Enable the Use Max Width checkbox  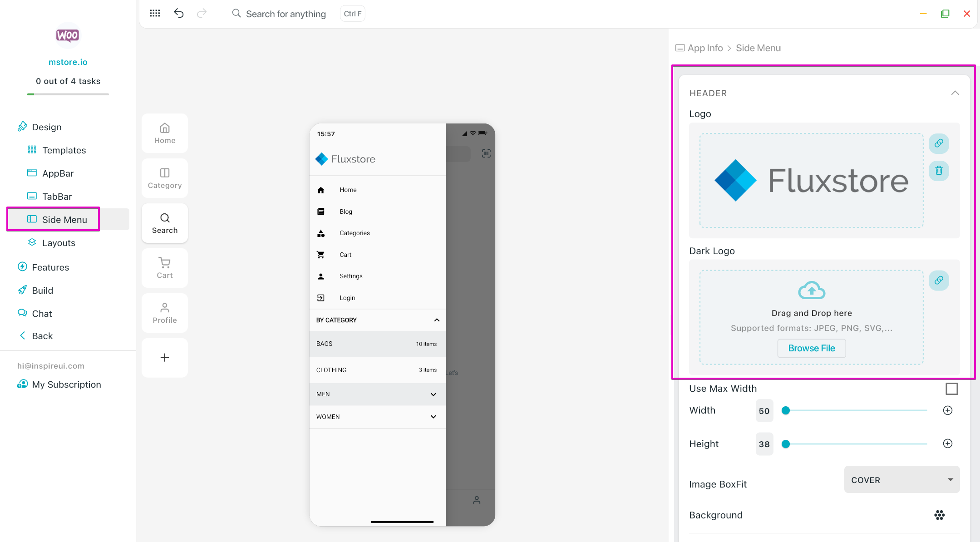point(951,389)
